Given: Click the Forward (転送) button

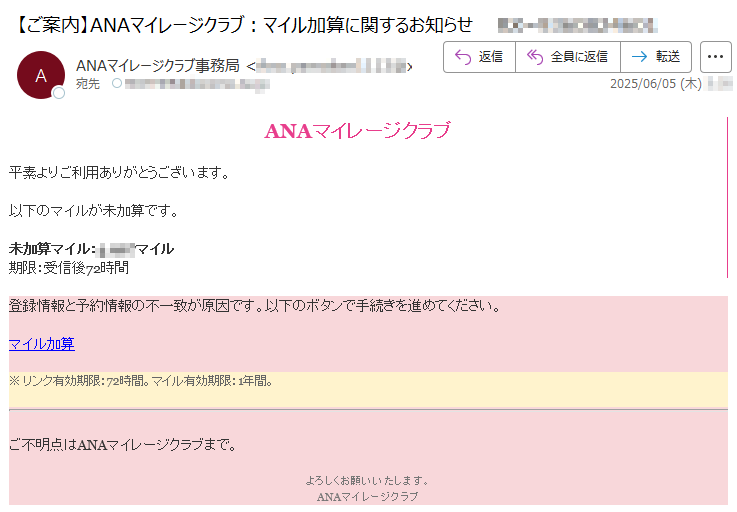Looking at the screenshot, I should coord(656,57).
